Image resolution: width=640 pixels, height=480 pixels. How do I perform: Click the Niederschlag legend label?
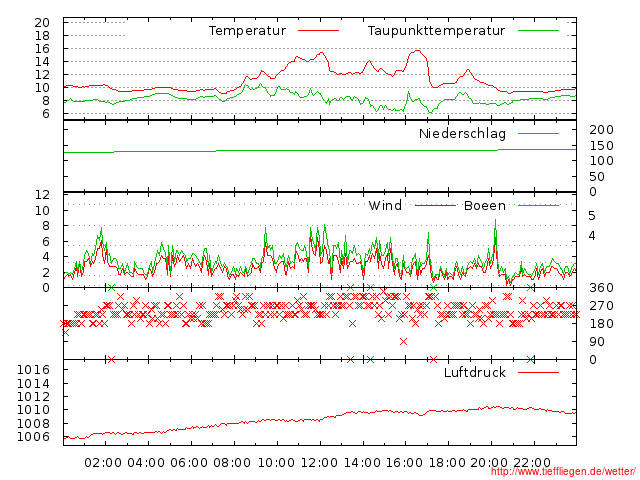(x=462, y=133)
